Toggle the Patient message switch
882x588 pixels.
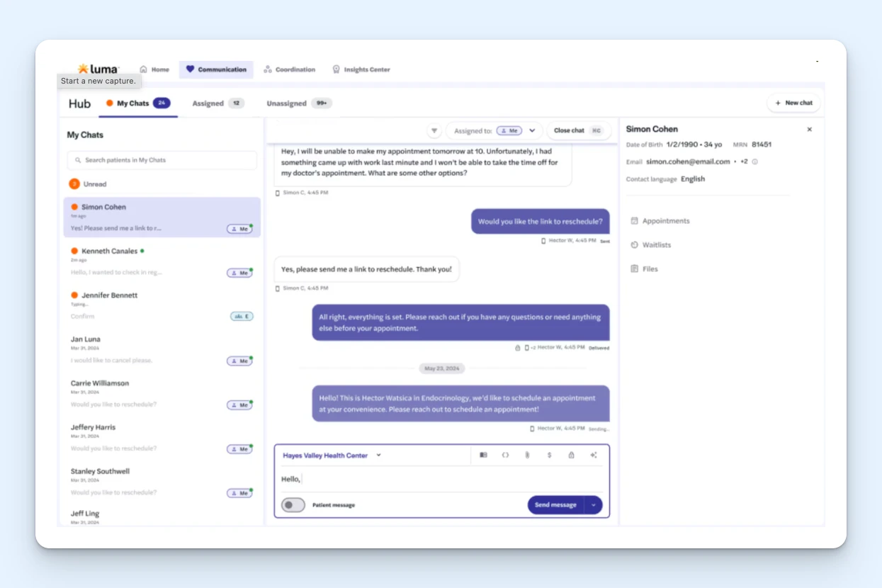tap(293, 505)
